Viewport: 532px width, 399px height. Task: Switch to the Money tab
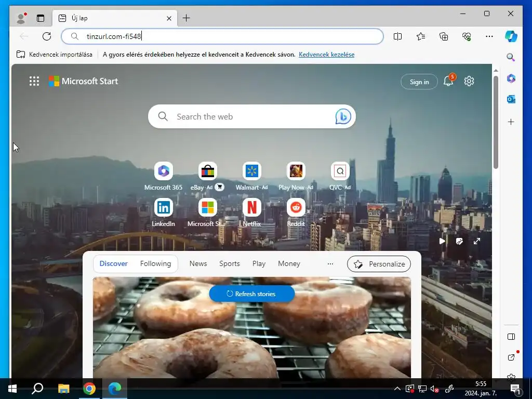289,263
